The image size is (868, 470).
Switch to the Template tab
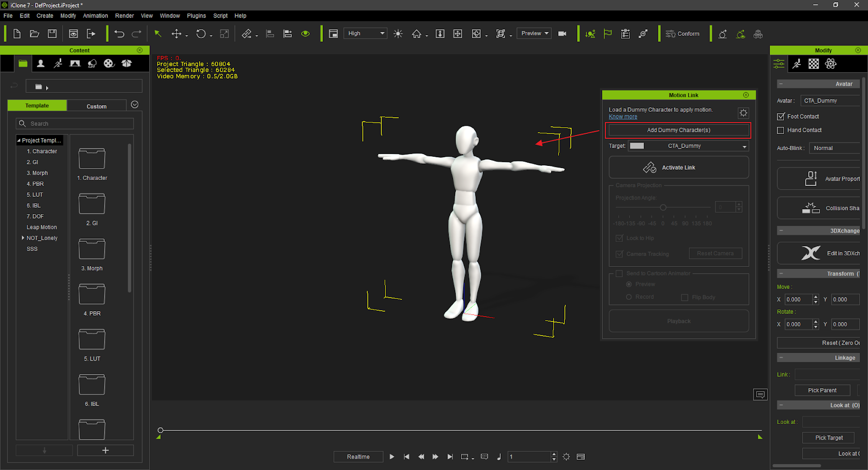point(37,106)
